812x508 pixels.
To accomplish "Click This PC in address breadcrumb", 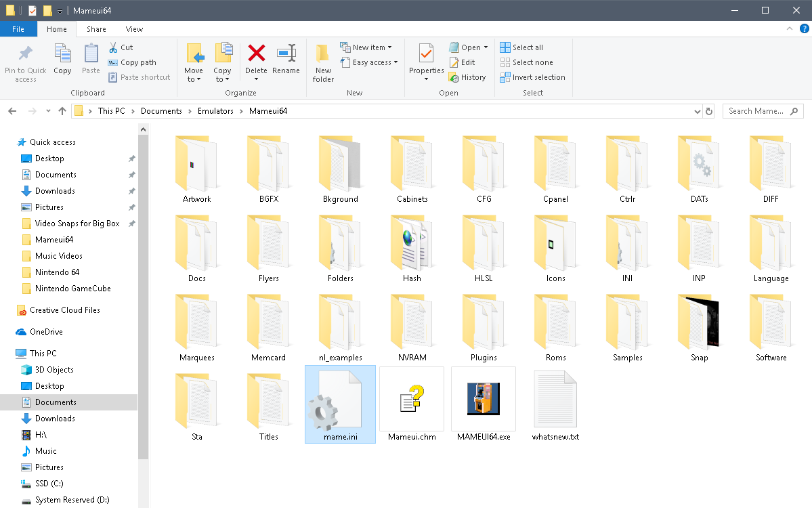I will (x=111, y=111).
